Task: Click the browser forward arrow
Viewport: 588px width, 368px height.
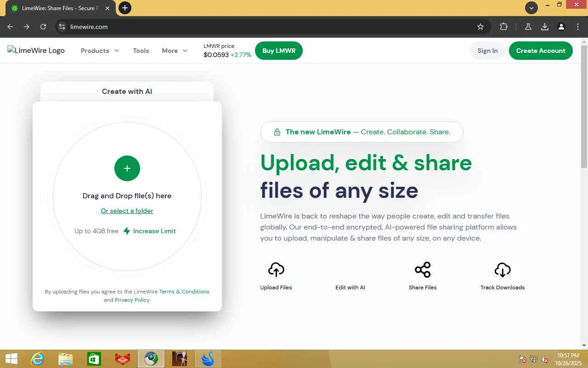Action: (27, 27)
